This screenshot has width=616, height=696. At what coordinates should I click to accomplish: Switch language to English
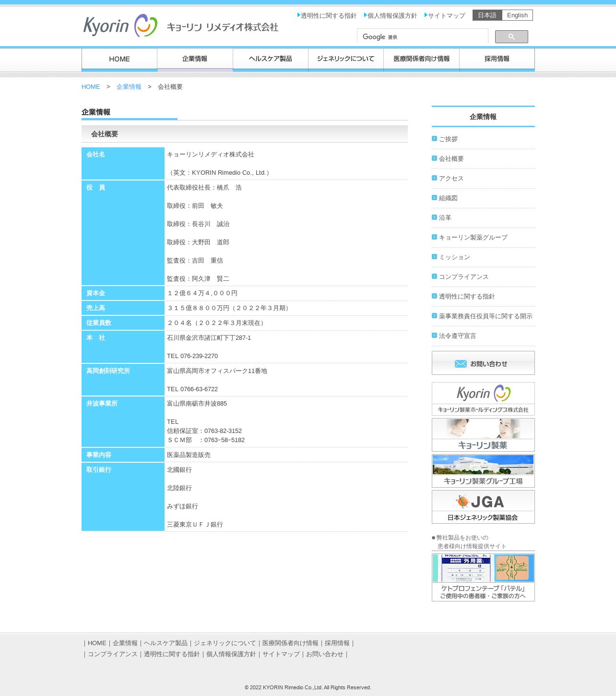517,15
